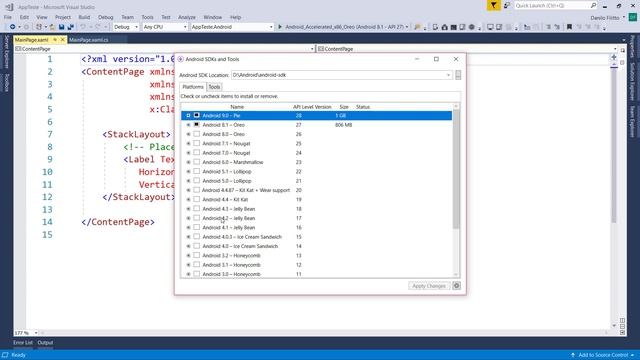Click the Save All toolbar icon
The width and height of the screenshot is (640, 360).
click(70, 27)
